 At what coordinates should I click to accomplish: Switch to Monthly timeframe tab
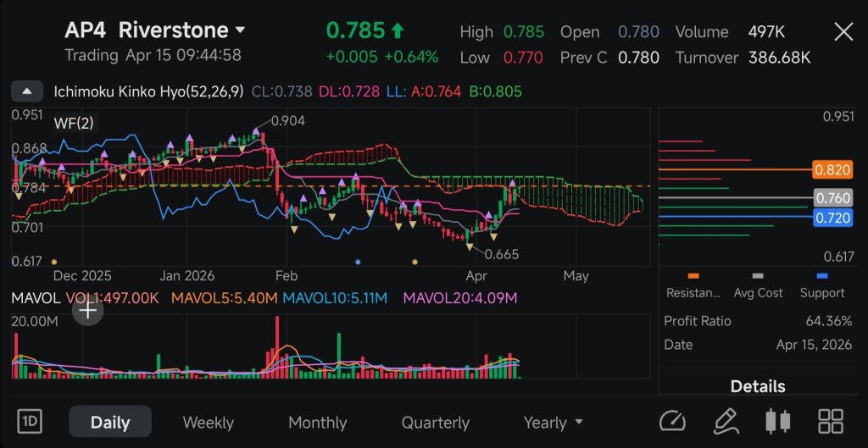click(x=318, y=423)
